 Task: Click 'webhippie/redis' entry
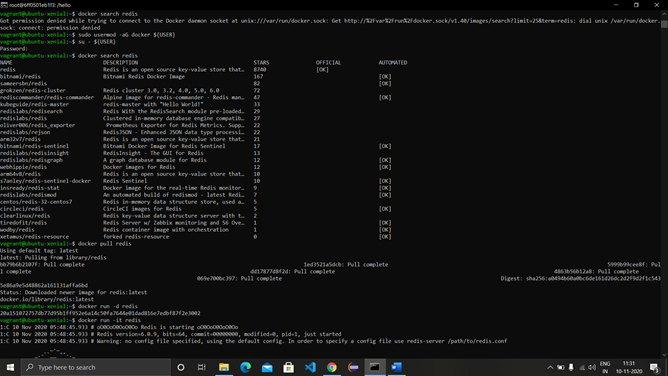(x=23, y=167)
